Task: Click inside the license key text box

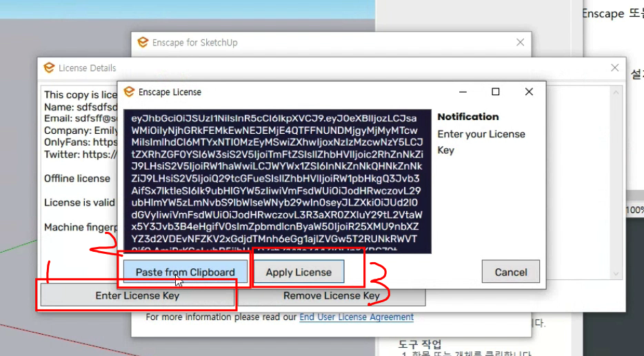Action: click(x=277, y=181)
